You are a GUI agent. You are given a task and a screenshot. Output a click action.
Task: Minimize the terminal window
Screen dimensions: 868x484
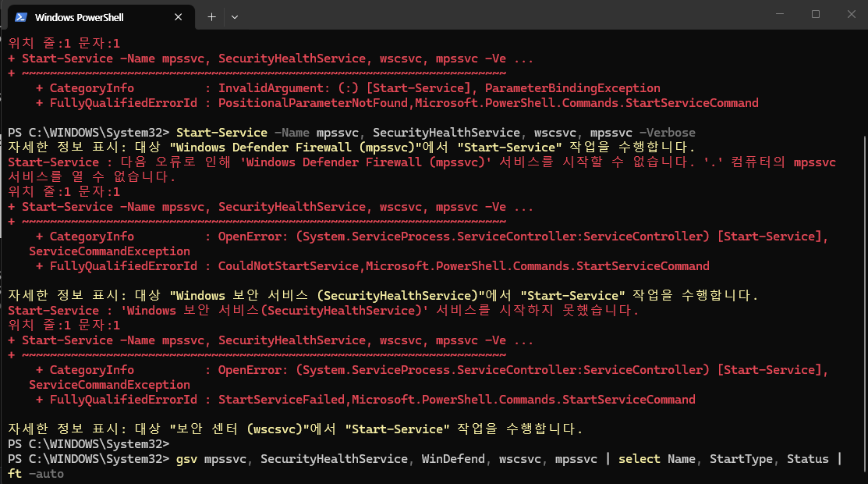(x=780, y=14)
